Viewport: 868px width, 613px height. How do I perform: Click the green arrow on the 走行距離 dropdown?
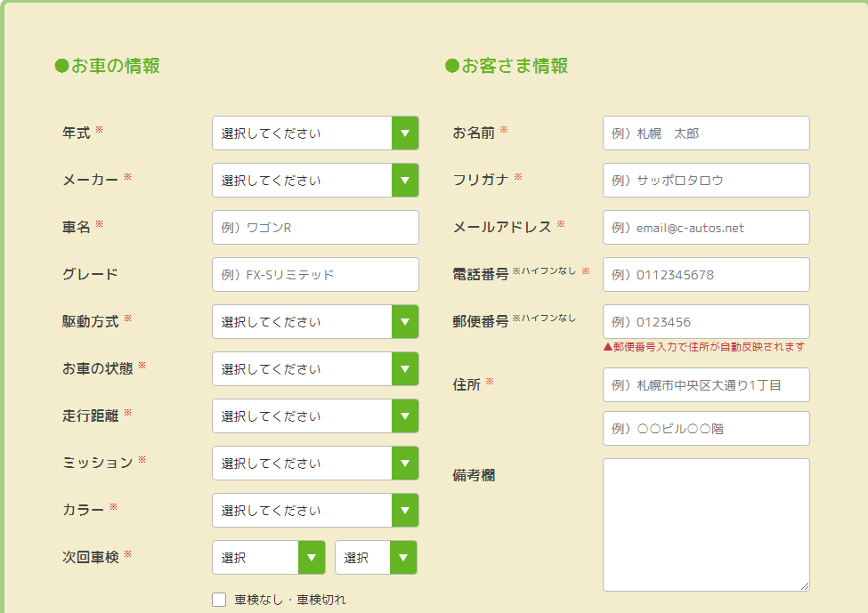click(406, 415)
